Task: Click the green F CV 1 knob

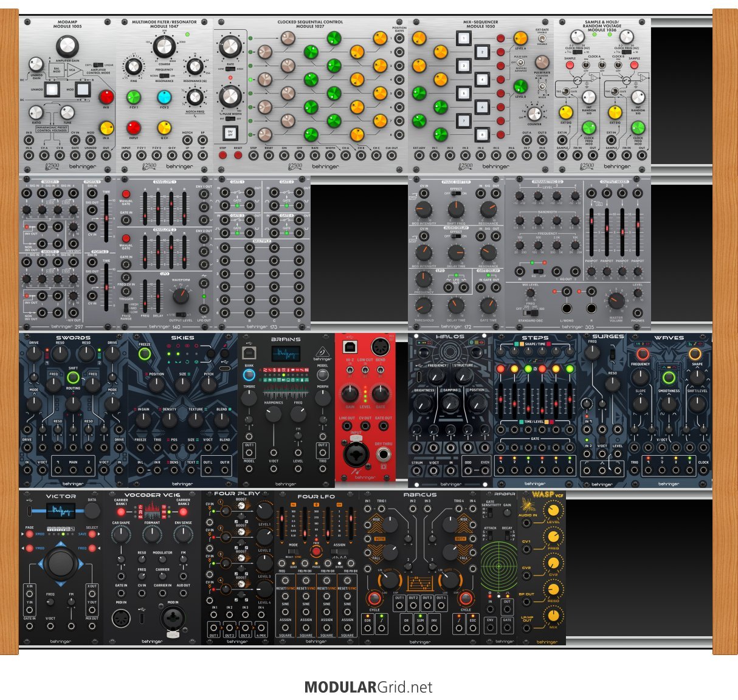Action: tap(133, 97)
